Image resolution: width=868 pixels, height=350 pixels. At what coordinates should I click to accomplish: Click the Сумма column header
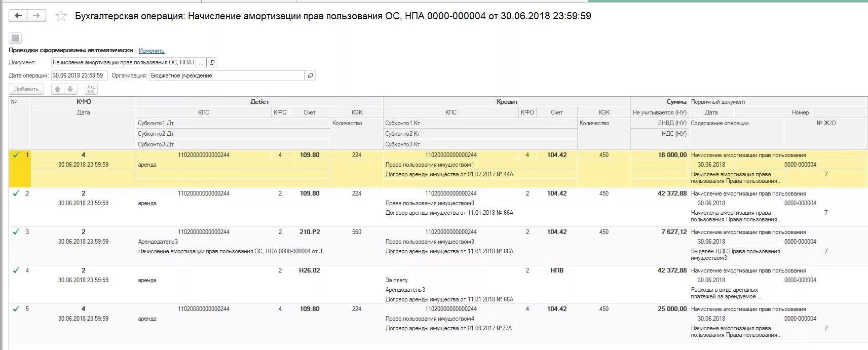coord(660,102)
